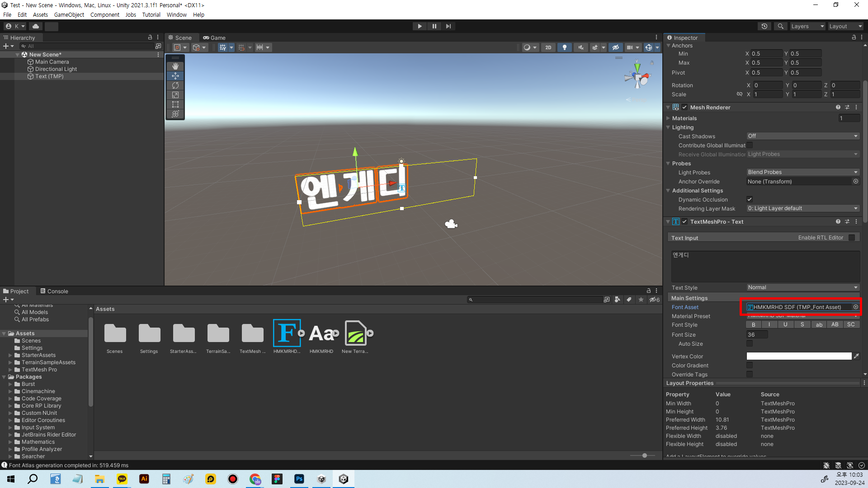Toggle Dynamic Occlusion checkbox
The width and height of the screenshot is (868, 488).
[x=750, y=199]
